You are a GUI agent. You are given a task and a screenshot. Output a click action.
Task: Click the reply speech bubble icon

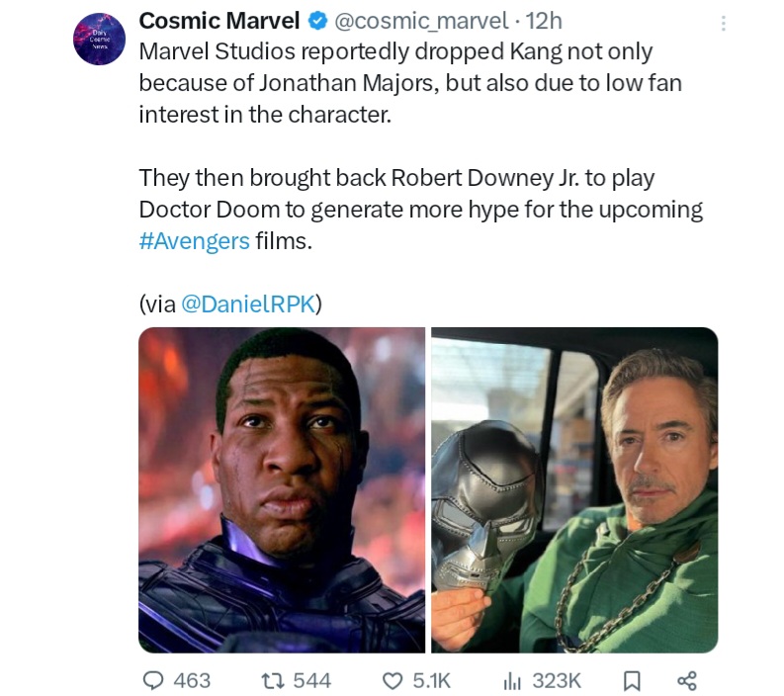153,680
